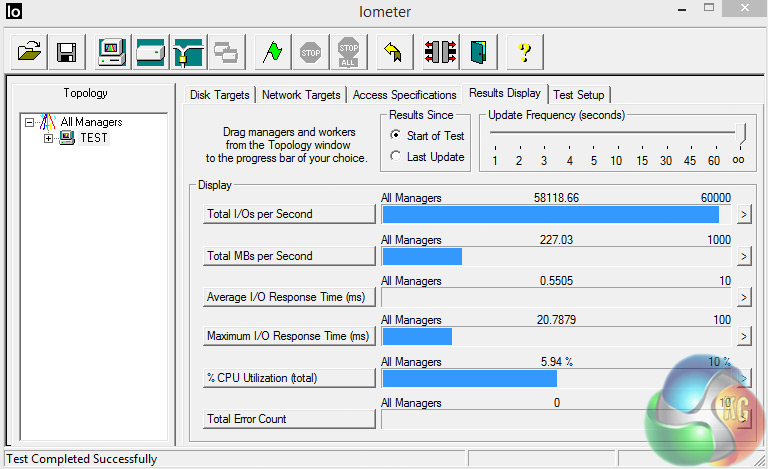Minimize the Iometer window
Screen dimensions: 768x469
click(682, 9)
